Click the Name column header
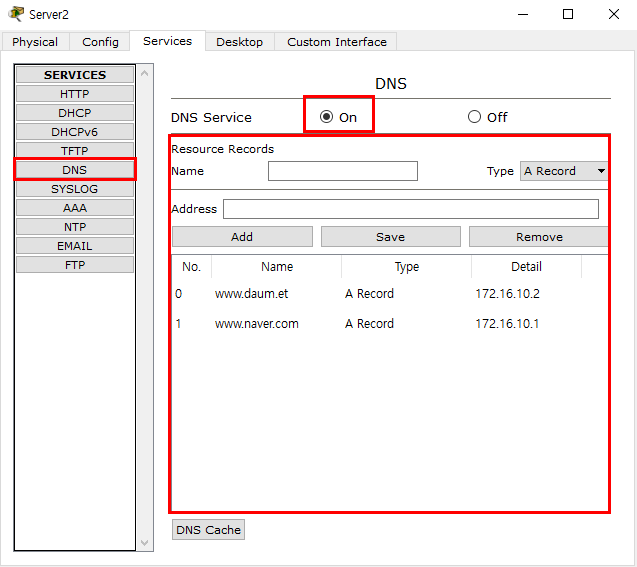This screenshot has height=567, width=637. [x=277, y=267]
